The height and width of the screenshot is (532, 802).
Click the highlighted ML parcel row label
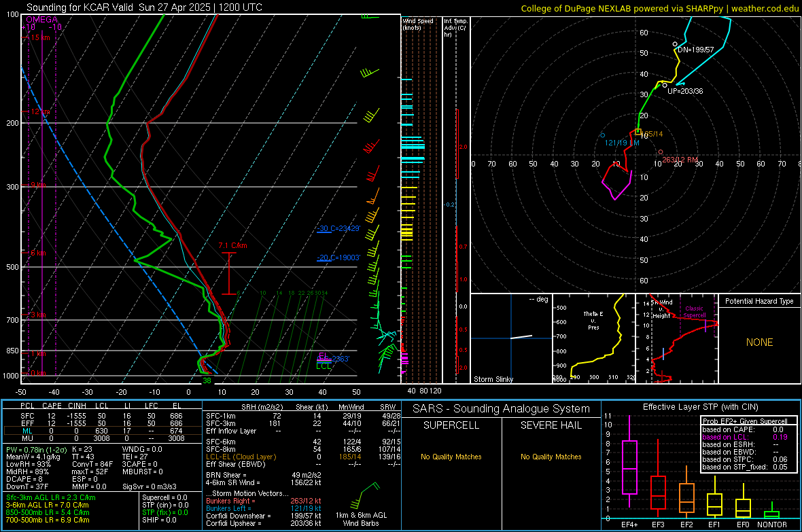[x=27, y=431]
